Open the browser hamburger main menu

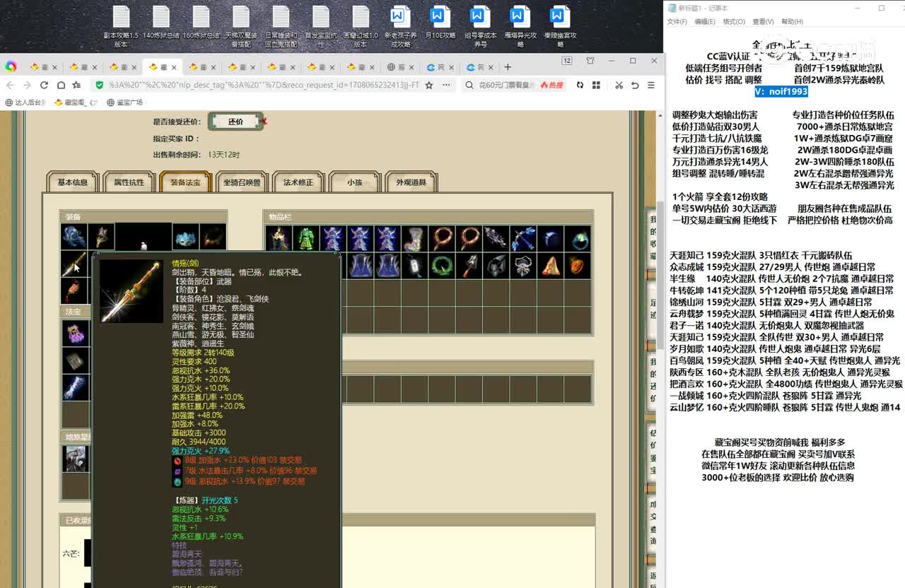tap(651, 85)
